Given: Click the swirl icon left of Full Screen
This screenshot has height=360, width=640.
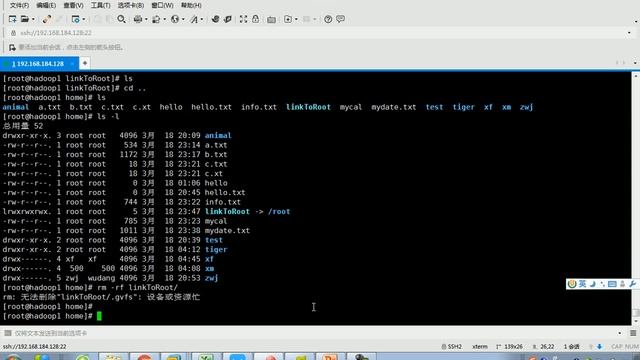Looking at the screenshot, I should 228,19.
